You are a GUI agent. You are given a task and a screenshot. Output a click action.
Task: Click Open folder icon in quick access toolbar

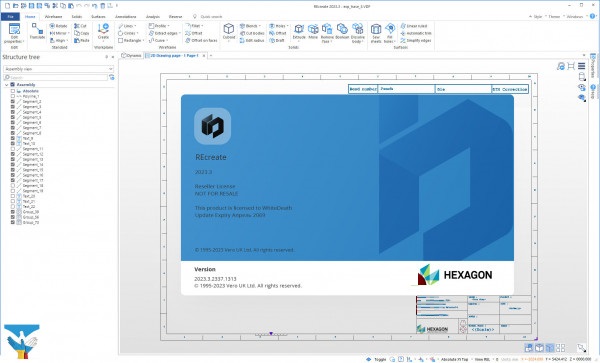[x=15, y=6]
